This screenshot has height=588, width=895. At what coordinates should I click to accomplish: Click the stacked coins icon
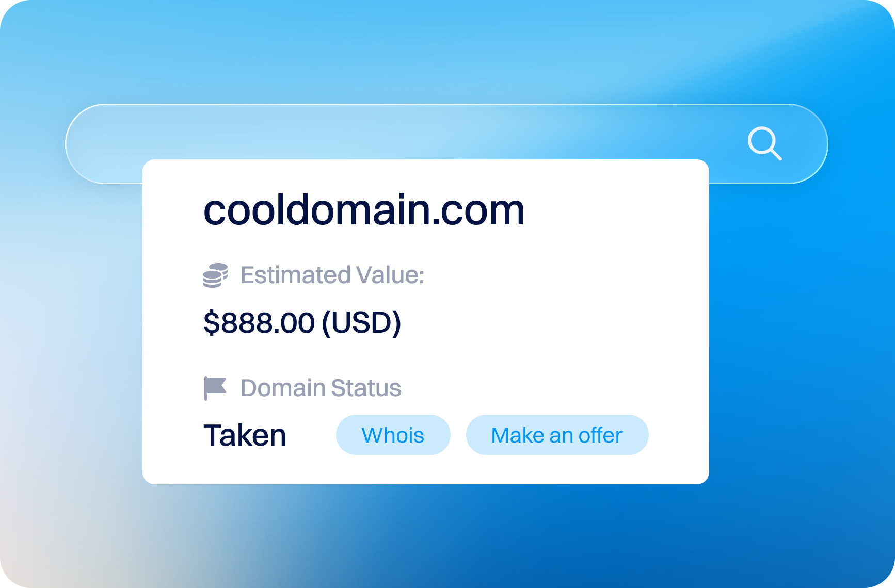pyautogui.click(x=215, y=275)
